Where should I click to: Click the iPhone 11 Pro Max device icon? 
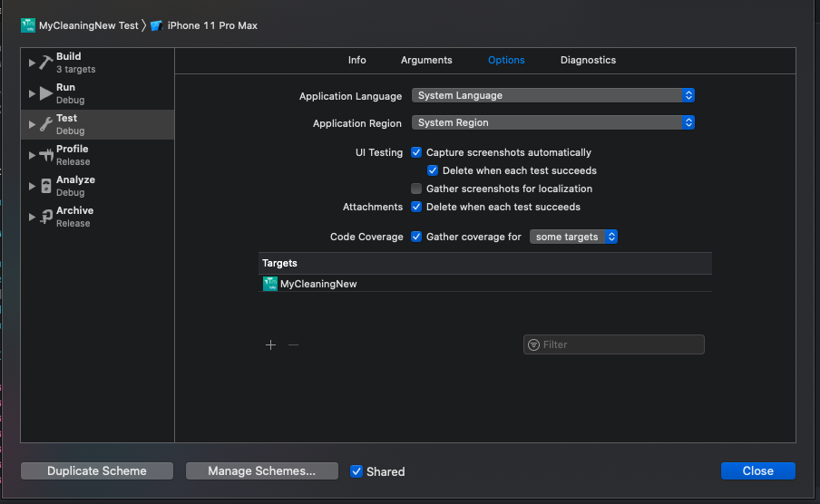[156, 25]
